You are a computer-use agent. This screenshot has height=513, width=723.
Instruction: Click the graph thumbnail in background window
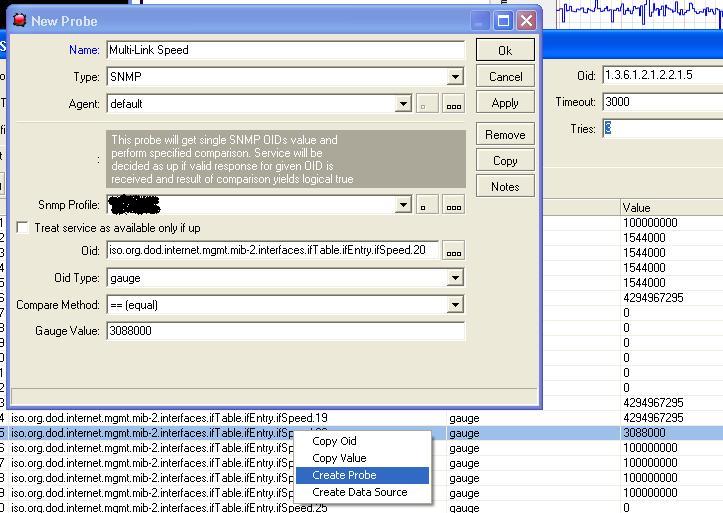[639, 14]
